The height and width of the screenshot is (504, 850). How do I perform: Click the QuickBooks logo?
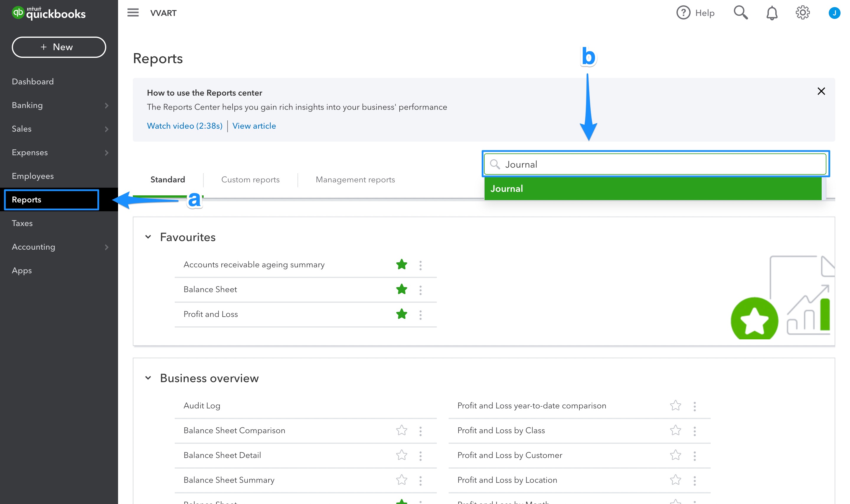click(49, 13)
